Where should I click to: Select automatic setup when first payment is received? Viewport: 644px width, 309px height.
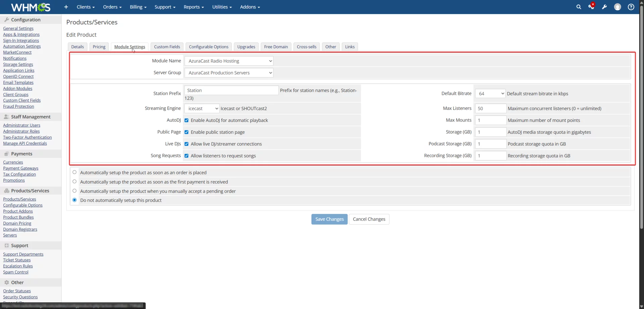(x=74, y=181)
